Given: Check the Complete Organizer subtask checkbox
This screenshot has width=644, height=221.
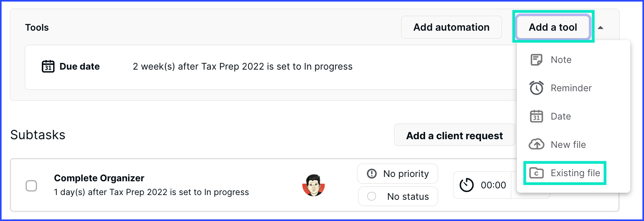Looking at the screenshot, I should (31, 186).
